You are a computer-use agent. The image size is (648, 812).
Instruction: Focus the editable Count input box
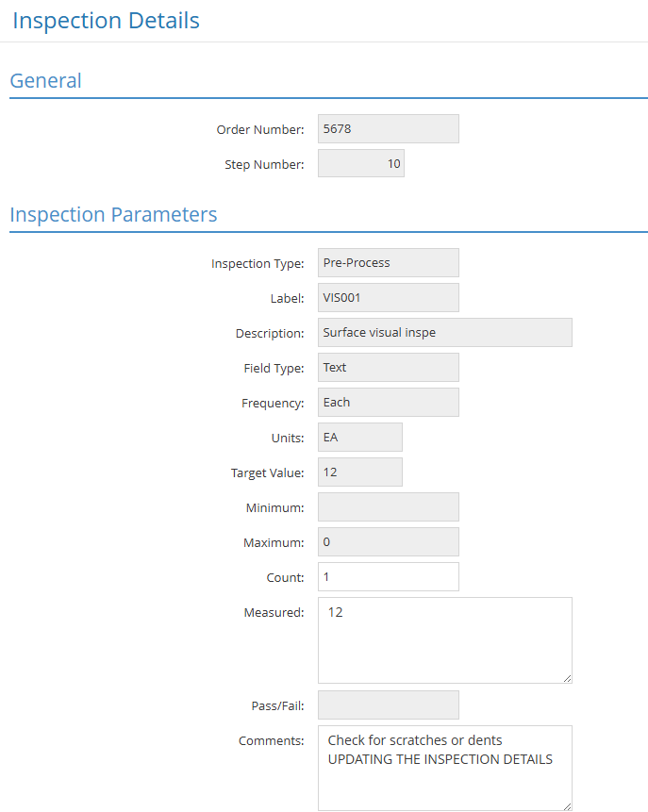tap(388, 577)
